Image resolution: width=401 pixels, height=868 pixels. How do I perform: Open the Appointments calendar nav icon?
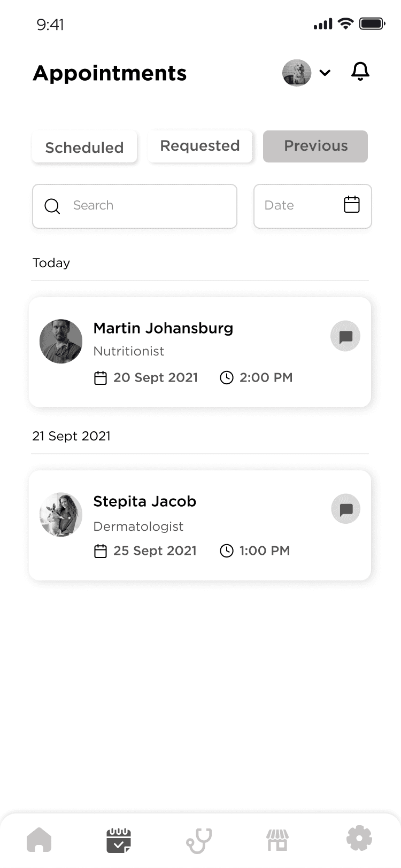pos(119,840)
